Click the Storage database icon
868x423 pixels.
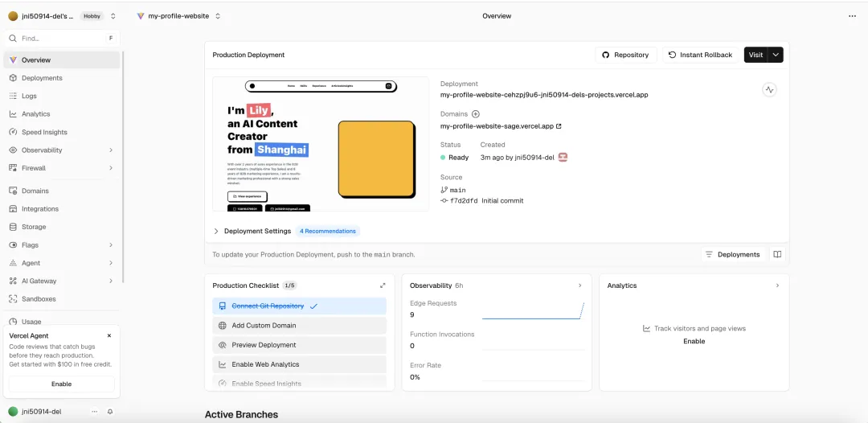point(13,227)
